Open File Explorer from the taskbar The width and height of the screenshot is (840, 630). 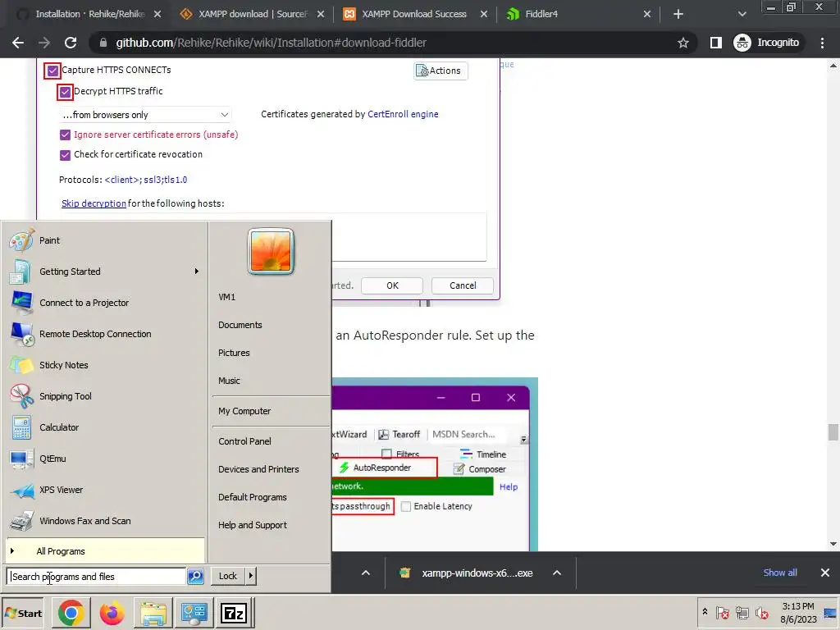pos(153,613)
